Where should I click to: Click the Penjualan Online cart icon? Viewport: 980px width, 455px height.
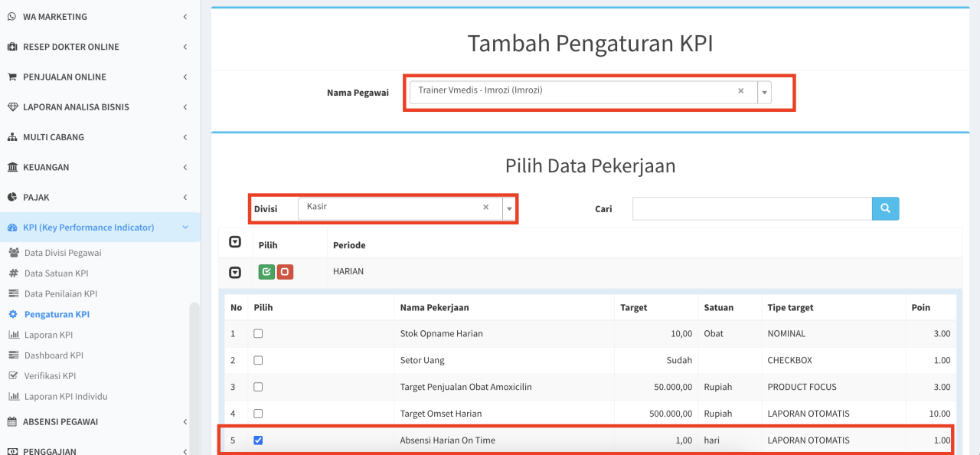12,77
